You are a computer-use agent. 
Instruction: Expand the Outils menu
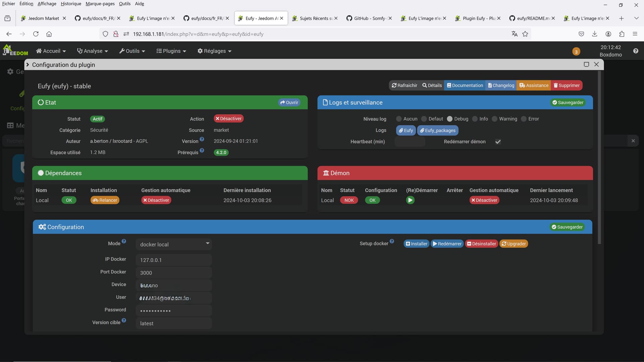click(x=132, y=51)
